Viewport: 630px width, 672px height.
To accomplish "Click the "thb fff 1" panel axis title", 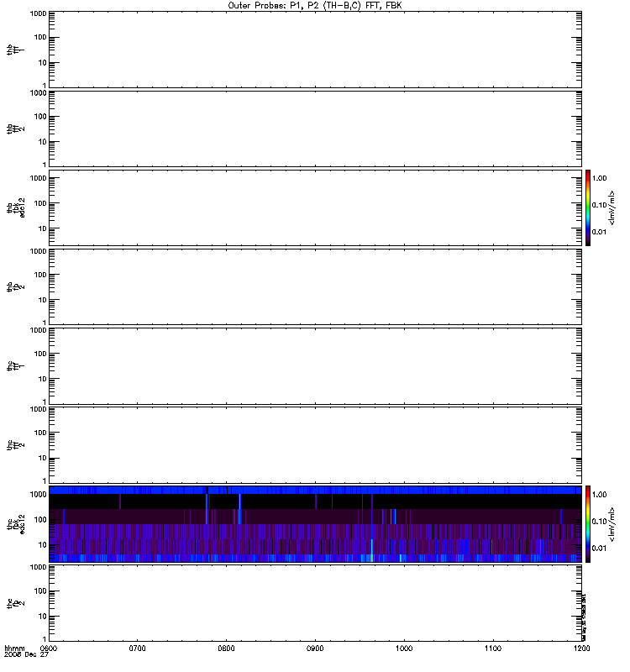I will pyautogui.click(x=15, y=50).
